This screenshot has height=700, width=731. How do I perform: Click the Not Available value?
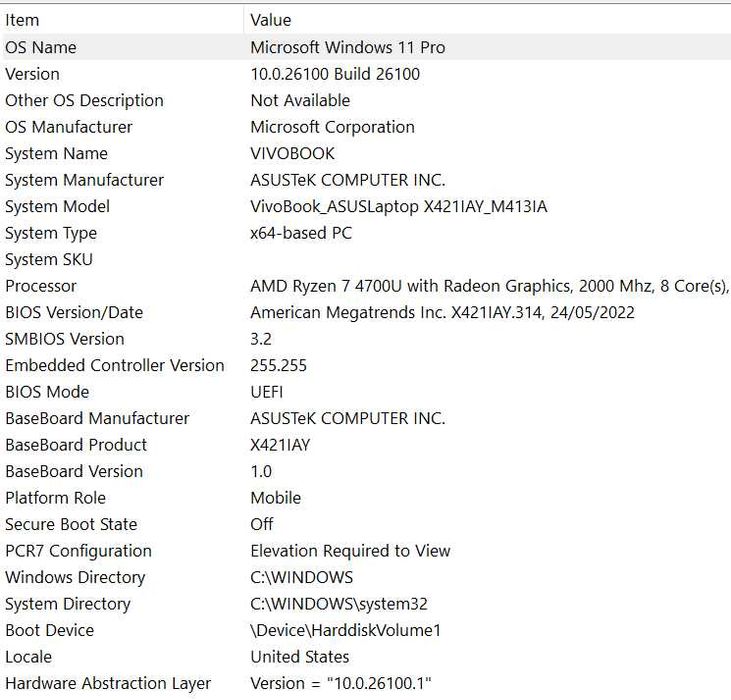click(300, 100)
